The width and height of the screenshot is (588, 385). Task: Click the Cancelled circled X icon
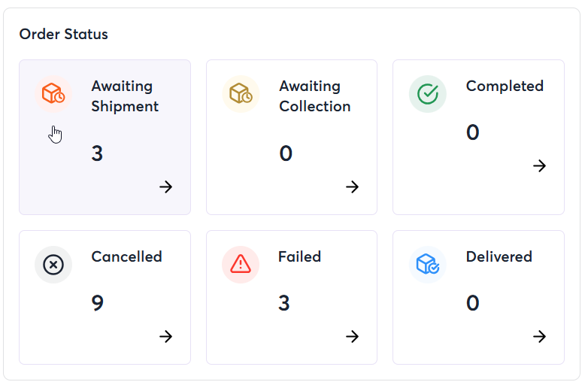point(53,265)
